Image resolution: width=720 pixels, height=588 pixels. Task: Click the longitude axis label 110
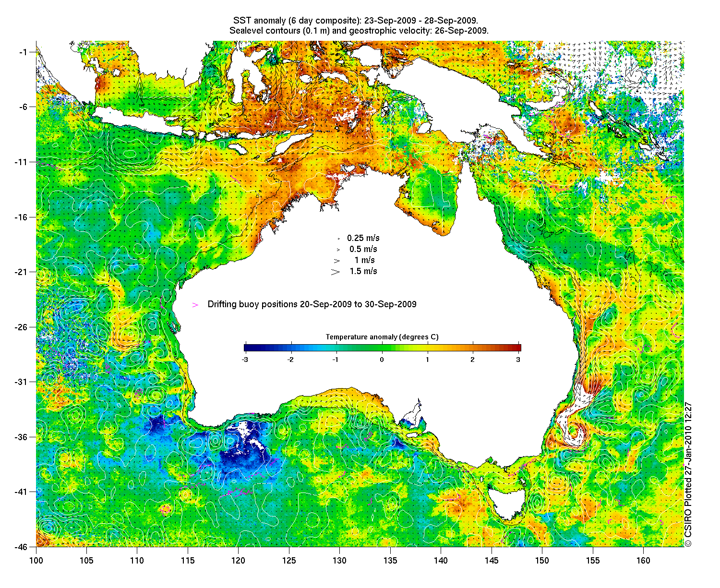[137, 561]
